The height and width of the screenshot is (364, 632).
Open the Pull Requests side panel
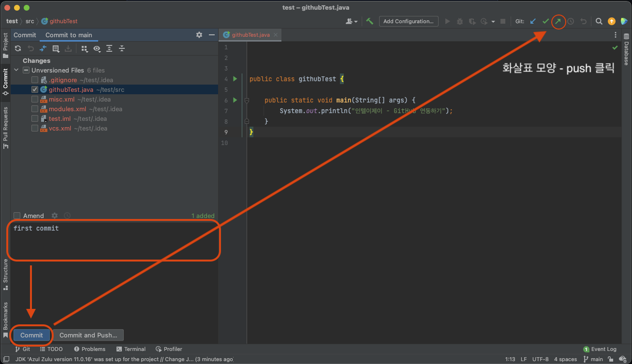pos(5,128)
